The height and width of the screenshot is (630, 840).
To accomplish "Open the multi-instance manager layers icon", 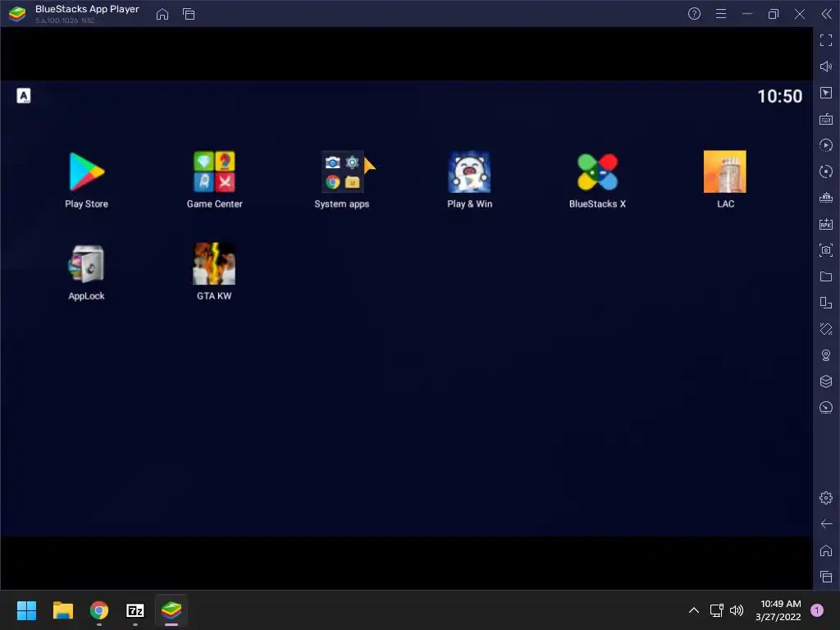I will click(826, 381).
